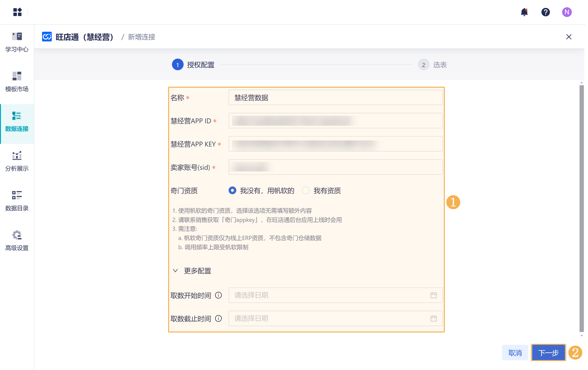Screen dimensions: 588x370
Task: Click calendar icon in 取数开始时间 field
Action: (x=433, y=295)
